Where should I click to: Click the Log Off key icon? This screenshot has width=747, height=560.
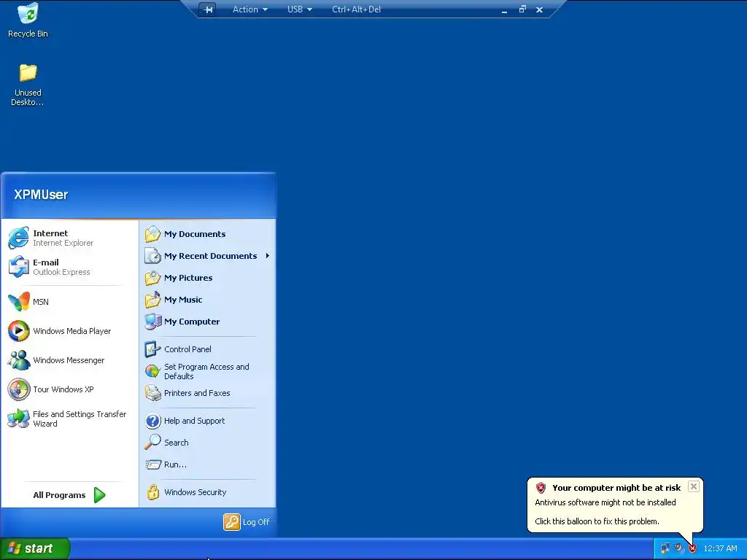(232, 522)
